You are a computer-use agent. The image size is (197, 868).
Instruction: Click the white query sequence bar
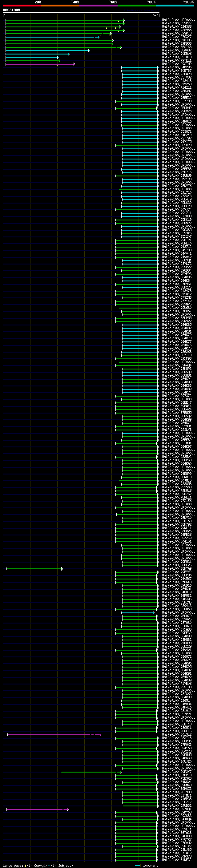(81, 13)
